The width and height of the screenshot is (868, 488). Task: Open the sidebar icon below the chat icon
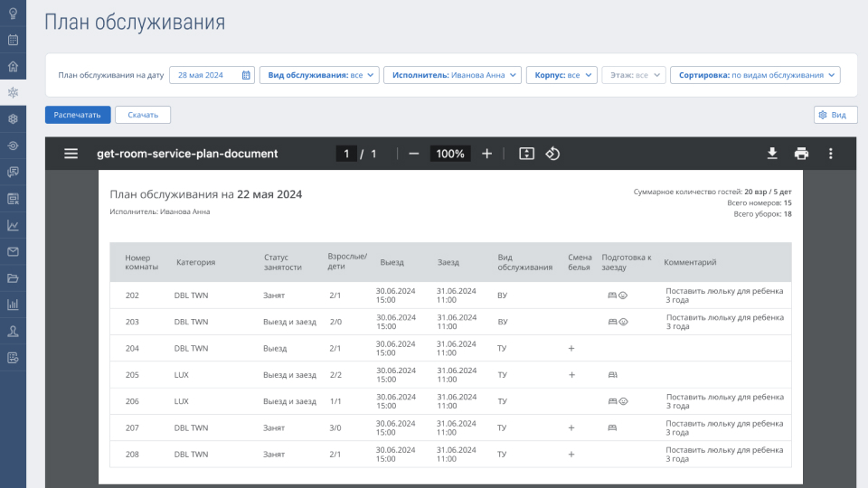point(13,199)
